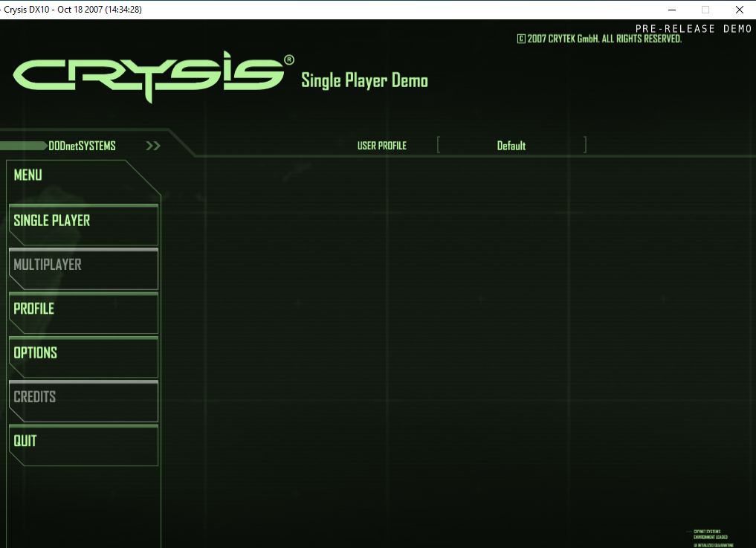Viewport: 756px width, 548px height.
Task: Select the Credits menu entry
Action: (x=83, y=402)
